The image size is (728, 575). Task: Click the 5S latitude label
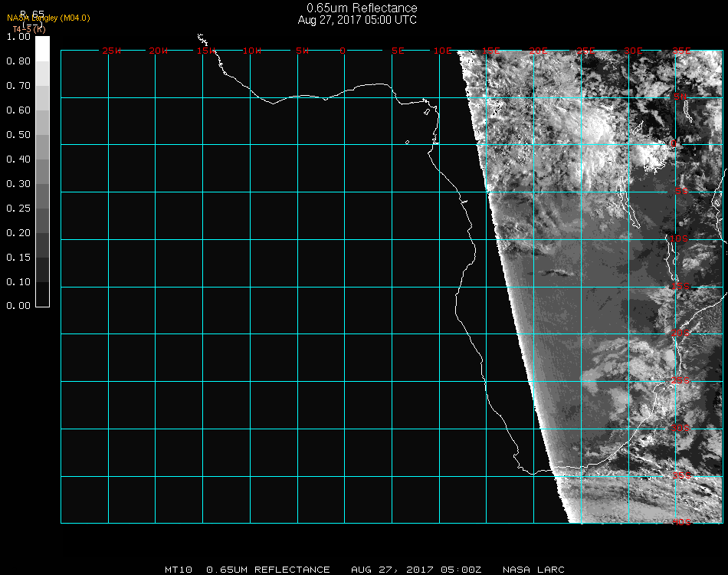[681, 191]
